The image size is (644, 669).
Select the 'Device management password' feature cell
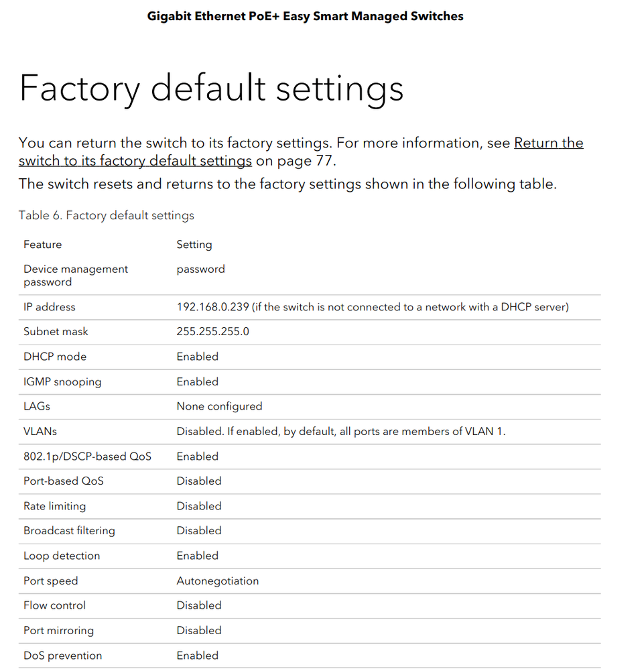click(75, 276)
